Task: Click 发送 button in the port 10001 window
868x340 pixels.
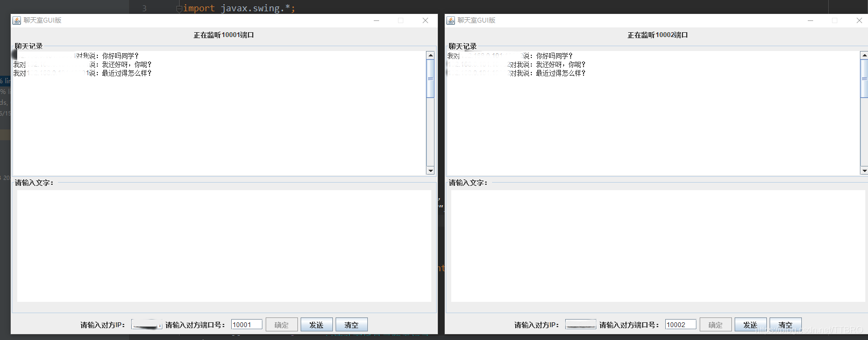Action: (316, 324)
